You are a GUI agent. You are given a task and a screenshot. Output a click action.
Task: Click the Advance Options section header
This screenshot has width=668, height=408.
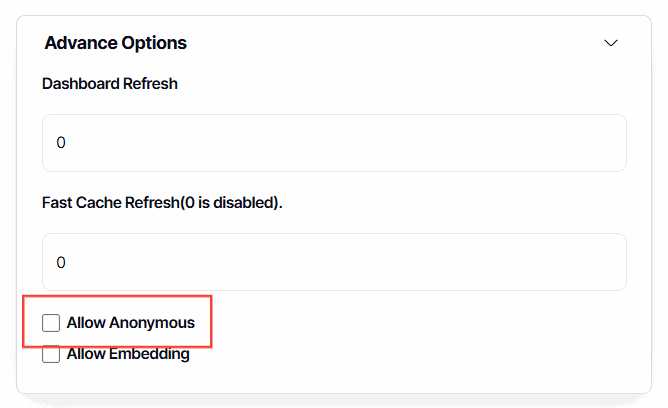pyautogui.click(x=116, y=43)
